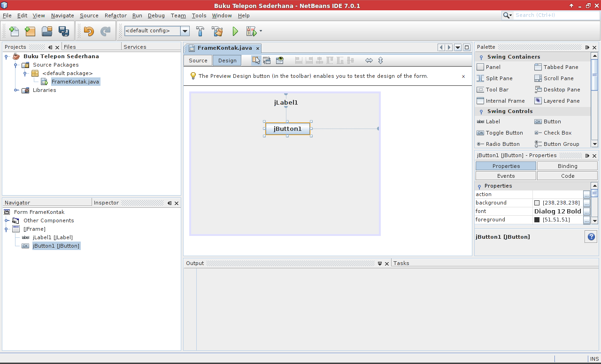Click the Clean and Build icon

coord(217,31)
